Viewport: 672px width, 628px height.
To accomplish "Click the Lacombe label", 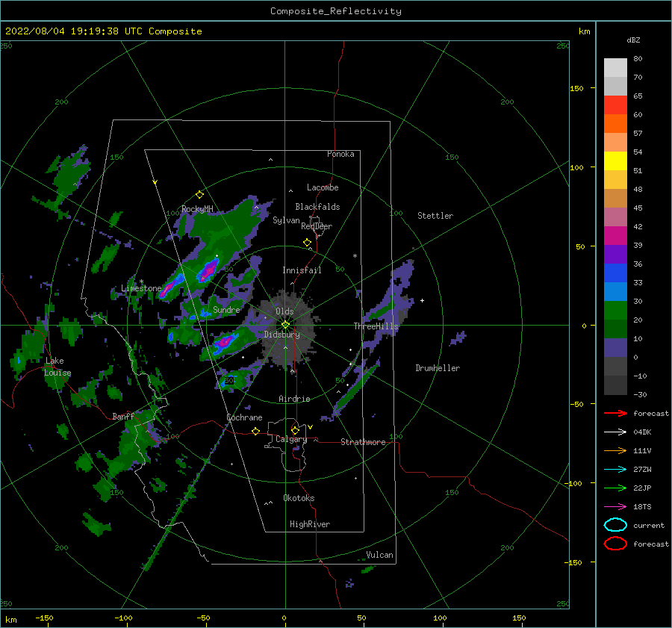I will coord(323,187).
